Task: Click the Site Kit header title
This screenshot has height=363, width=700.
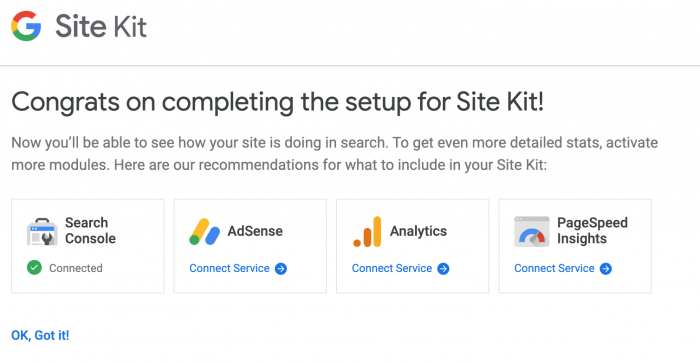Action: click(101, 26)
